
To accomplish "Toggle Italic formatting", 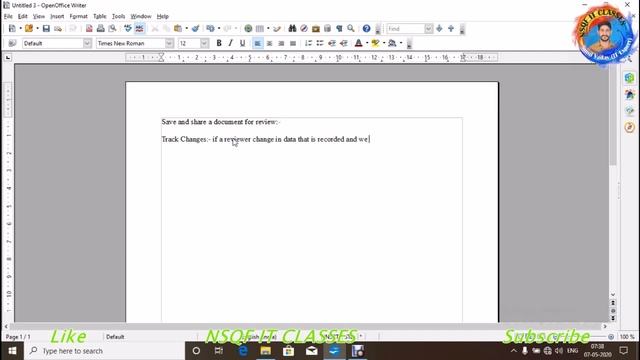I will tap(231, 43).
